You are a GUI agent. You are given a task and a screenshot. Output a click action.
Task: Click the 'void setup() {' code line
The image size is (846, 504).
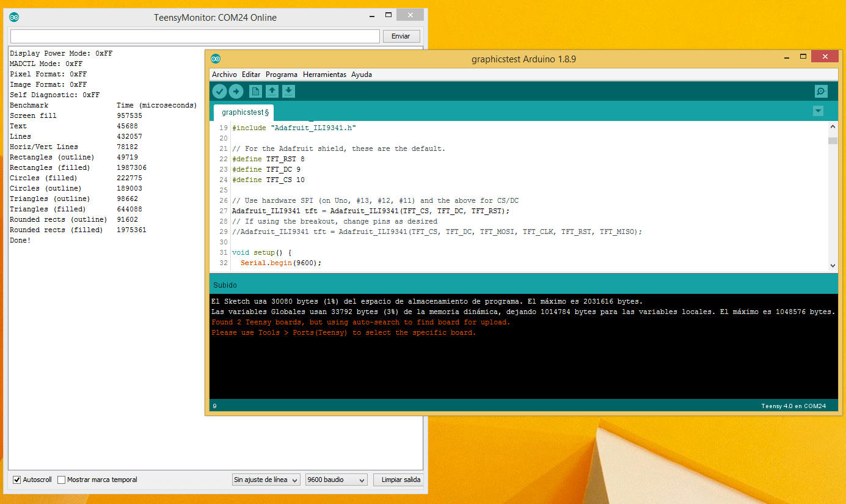pyautogui.click(x=262, y=252)
